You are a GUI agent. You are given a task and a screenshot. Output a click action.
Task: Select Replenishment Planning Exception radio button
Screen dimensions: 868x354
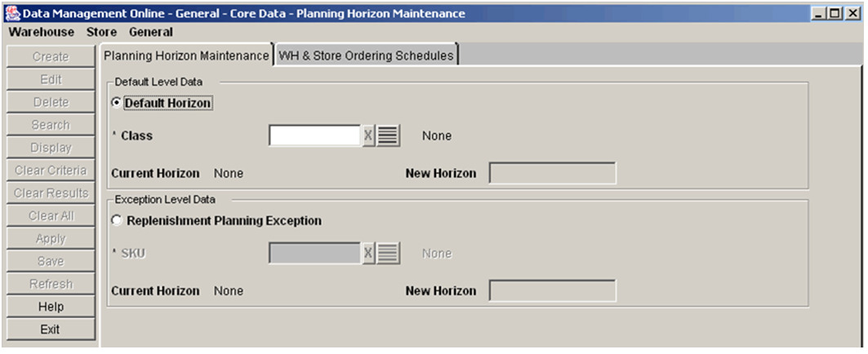(x=116, y=221)
